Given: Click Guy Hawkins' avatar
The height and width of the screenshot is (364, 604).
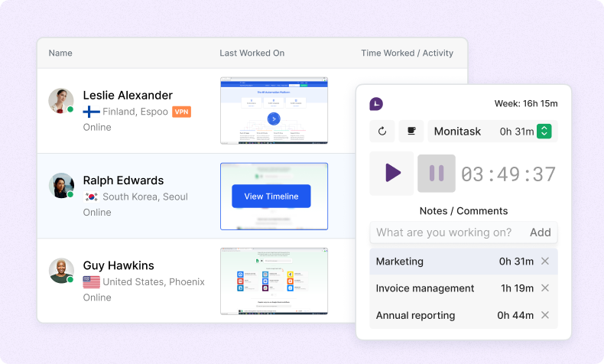Looking at the screenshot, I should 61,271.
